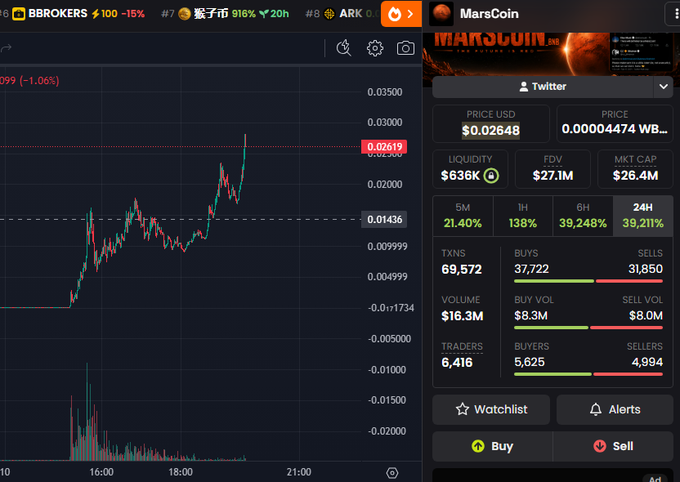Take a chart snapshot with camera icon
680x482 pixels.
coord(405,48)
